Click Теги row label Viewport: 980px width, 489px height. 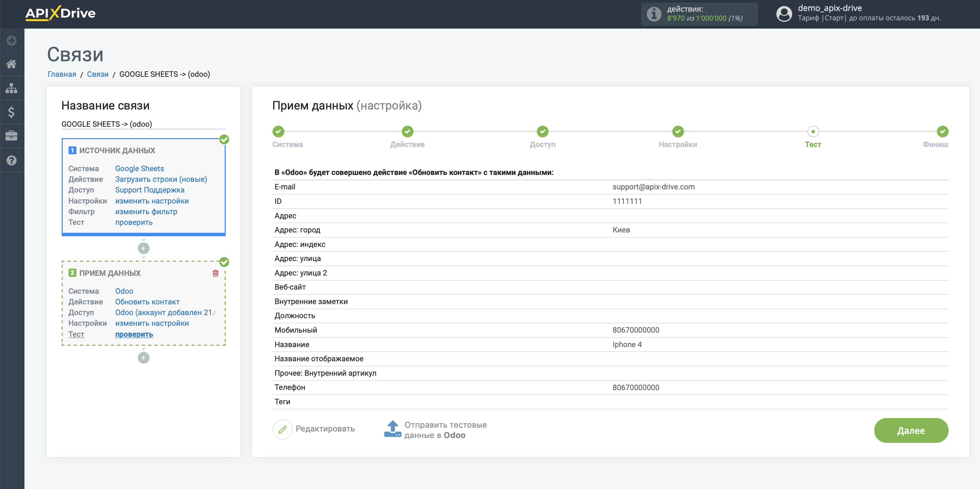pyautogui.click(x=282, y=402)
